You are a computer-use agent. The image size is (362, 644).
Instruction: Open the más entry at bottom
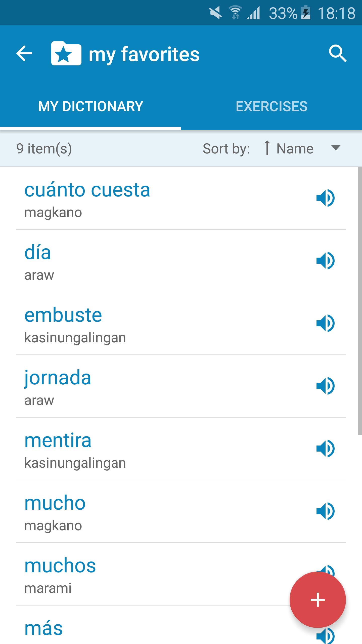181,625
